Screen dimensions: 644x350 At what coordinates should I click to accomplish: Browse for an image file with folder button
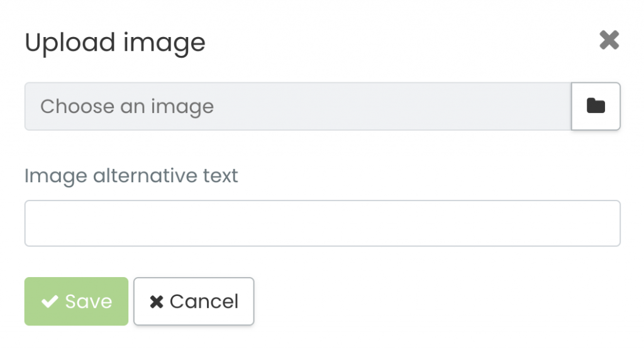596,106
